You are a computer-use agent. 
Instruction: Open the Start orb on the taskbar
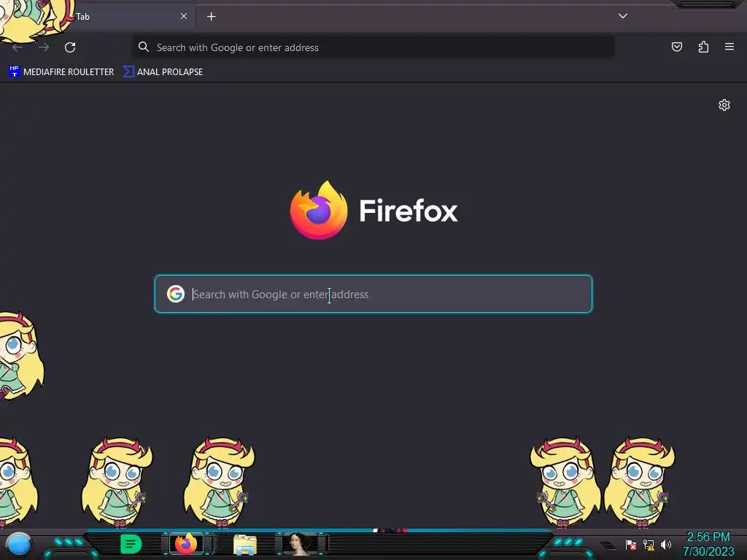click(x=19, y=544)
